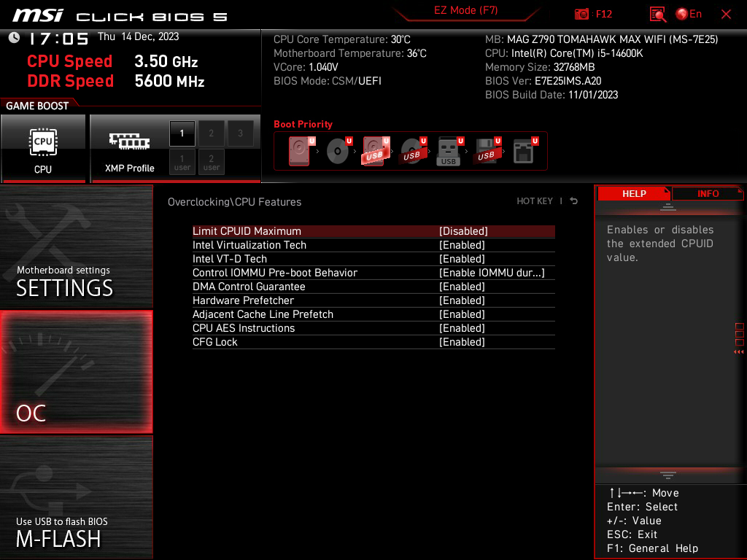The width and height of the screenshot is (747, 560).
Task: Change DMA Control Guarantee [Enabled] value
Action: [x=462, y=286]
